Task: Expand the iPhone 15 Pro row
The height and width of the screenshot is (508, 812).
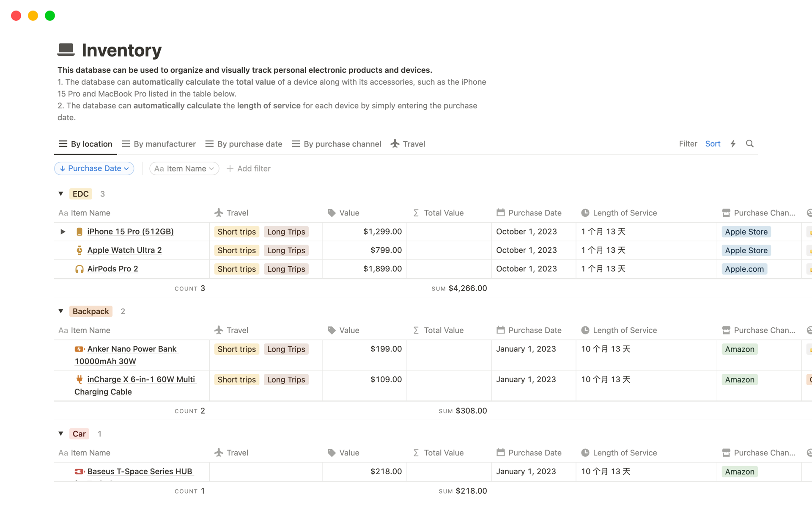Action: pyautogui.click(x=63, y=231)
